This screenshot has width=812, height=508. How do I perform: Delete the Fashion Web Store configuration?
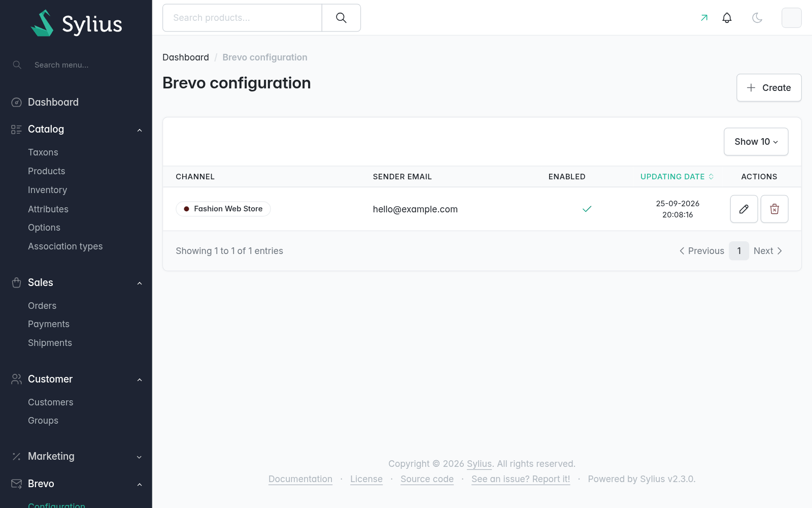pos(774,209)
